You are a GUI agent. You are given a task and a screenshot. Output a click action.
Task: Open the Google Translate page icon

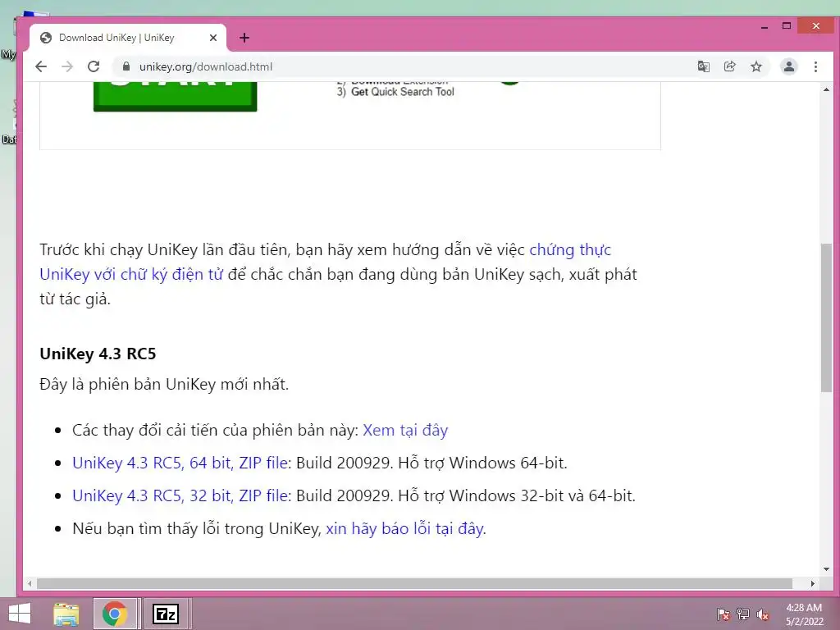(703, 66)
